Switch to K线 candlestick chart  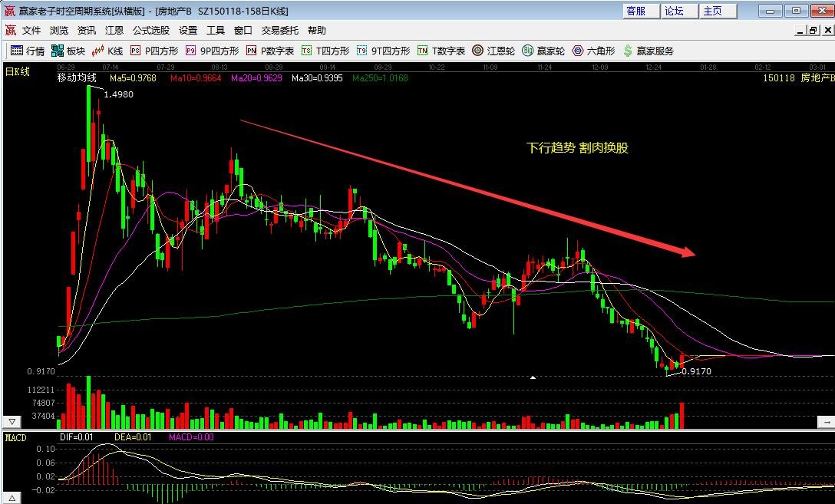point(107,51)
